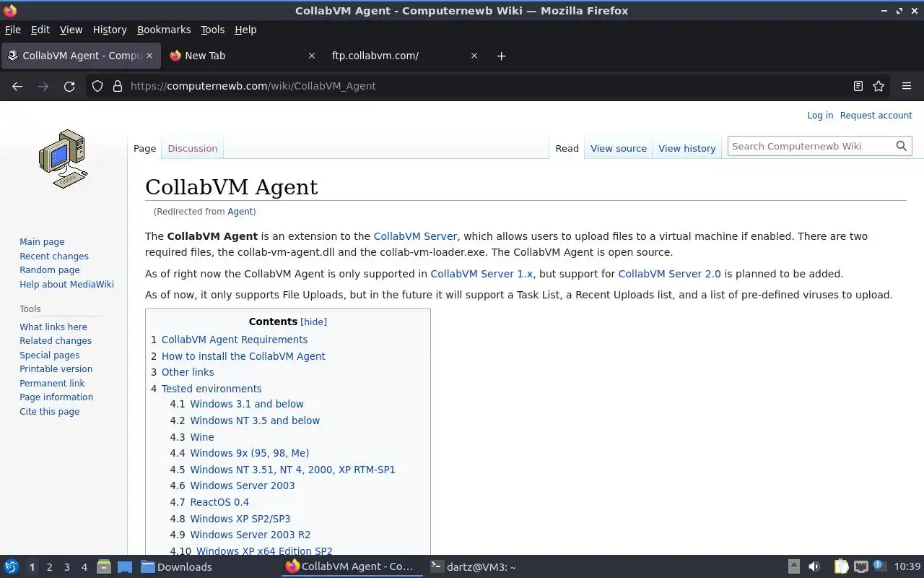This screenshot has width=924, height=578.
Task: Switch to the New Tab browser tab
Action: pos(243,56)
